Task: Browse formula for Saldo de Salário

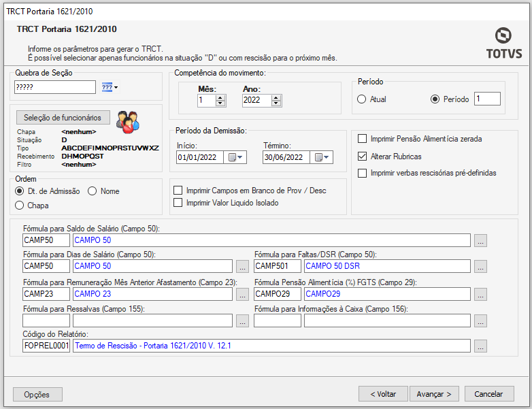Action: [480, 240]
